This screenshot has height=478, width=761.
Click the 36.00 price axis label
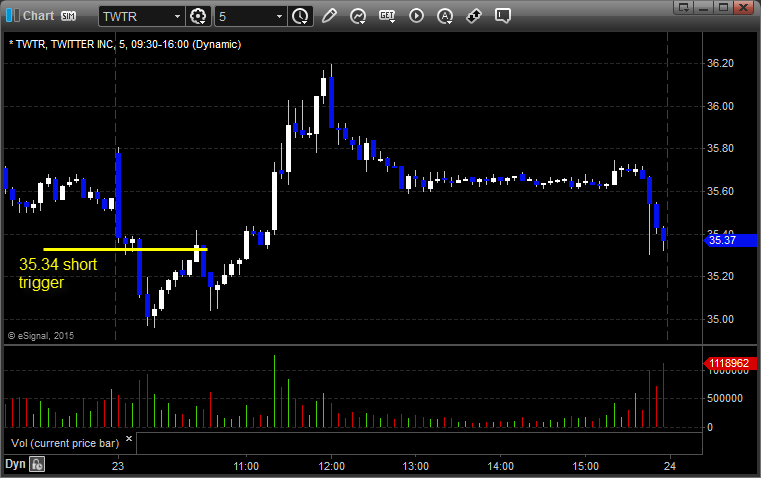(720, 106)
